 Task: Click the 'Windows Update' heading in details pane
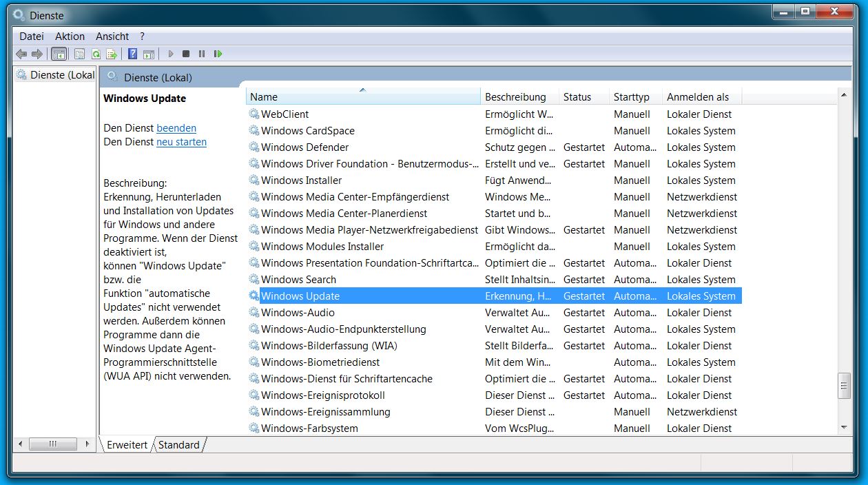pyautogui.click(x=145, y=99)
